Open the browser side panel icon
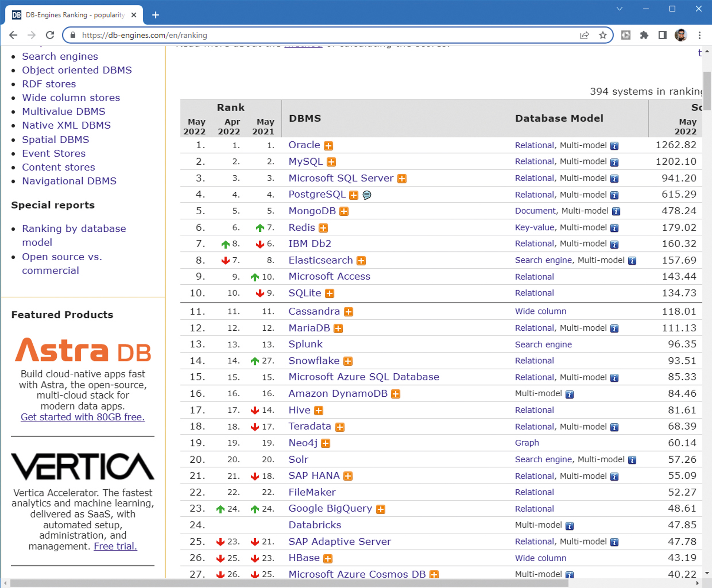This screenshot has width=712, height=588. 662,35
